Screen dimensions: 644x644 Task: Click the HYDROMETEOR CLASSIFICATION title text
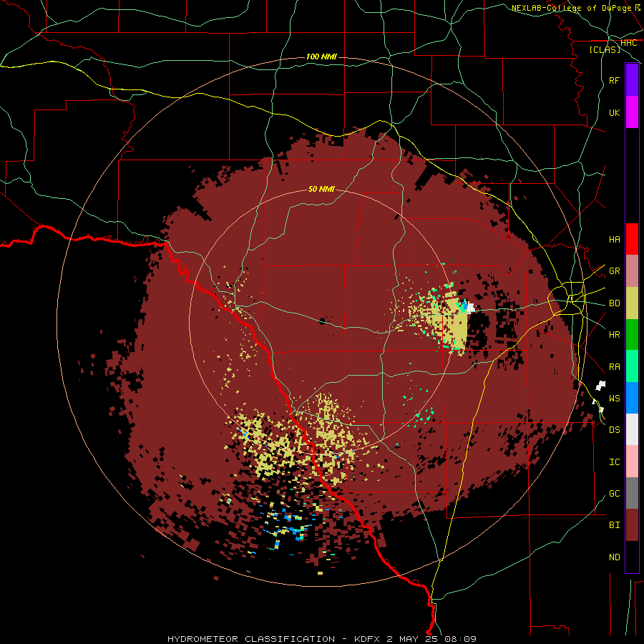pyautogui.click(x=251, y=639)
